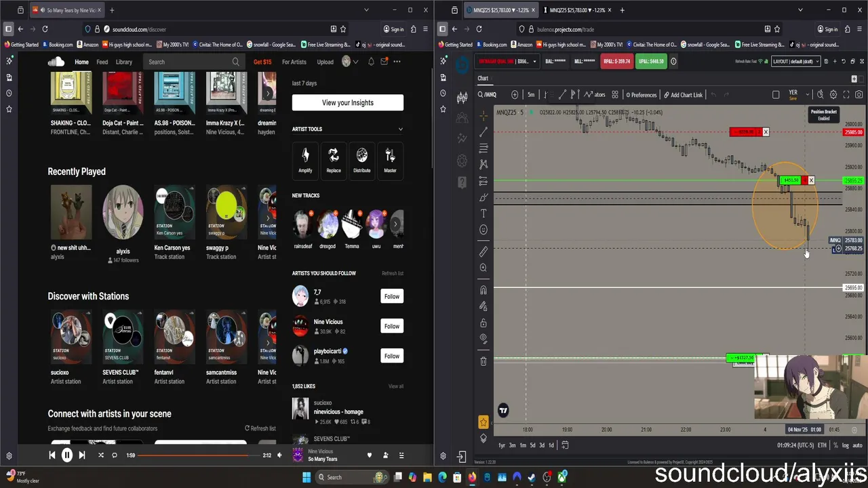Mute the SoundCloud player volume
The height and width of the screenshot is (488, 868).
pyautogui.click(x=279, y=455)
